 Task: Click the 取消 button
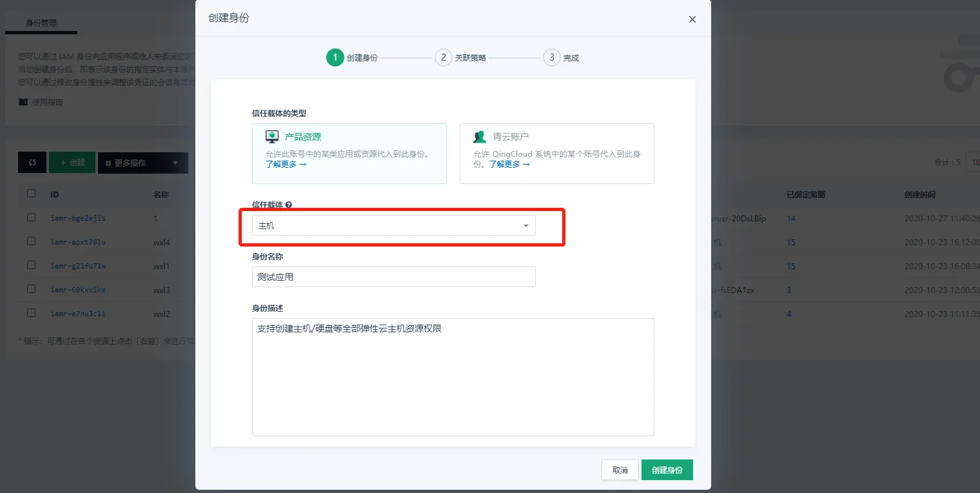click(620, 470)
